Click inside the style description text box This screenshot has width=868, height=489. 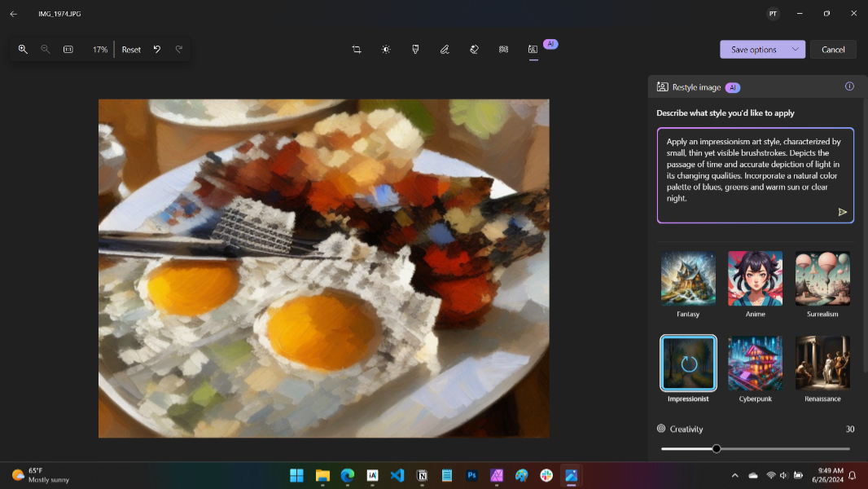[755, 175]
